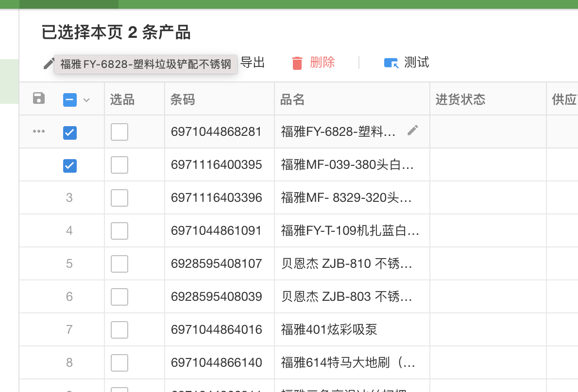Click the 测试 test button label
The height and width of the screenshot is (392, 578).
pos(416,63)
